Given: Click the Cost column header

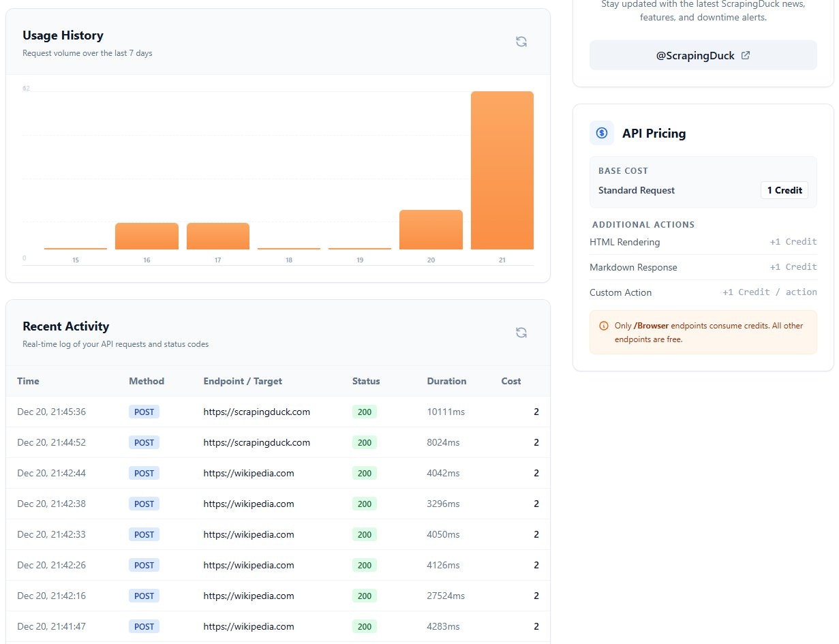Looking at the screenshot, I should (511, 381).
